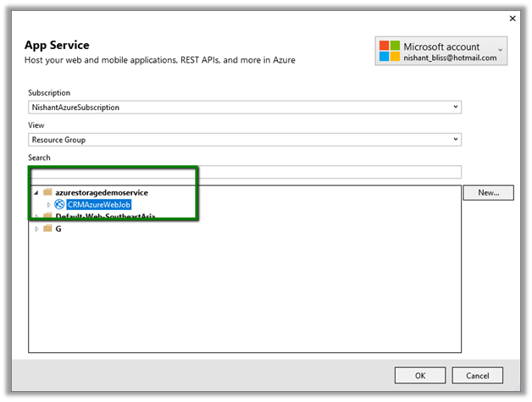
Task: Click the Search input field
Action: [245, 172]
